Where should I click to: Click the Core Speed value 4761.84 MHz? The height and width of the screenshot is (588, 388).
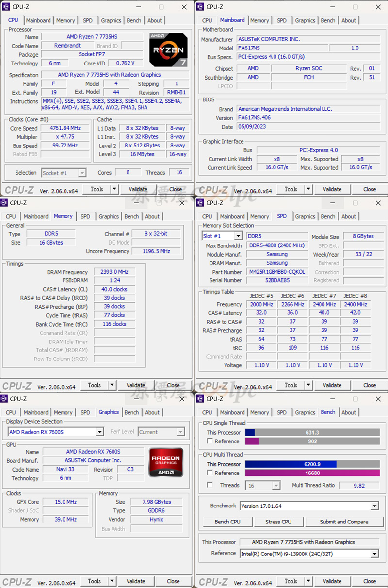(65, 128)
